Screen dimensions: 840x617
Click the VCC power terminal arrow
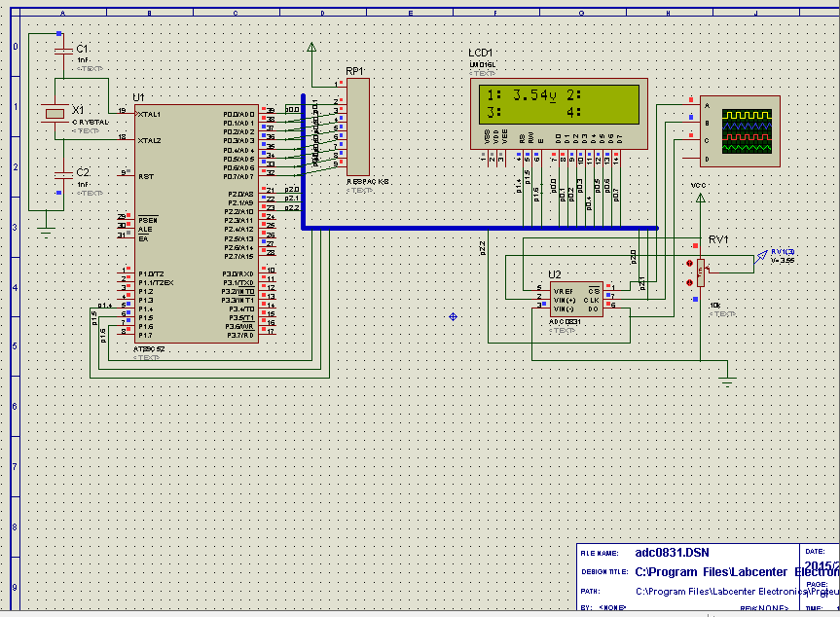click(x=700, y=198)
